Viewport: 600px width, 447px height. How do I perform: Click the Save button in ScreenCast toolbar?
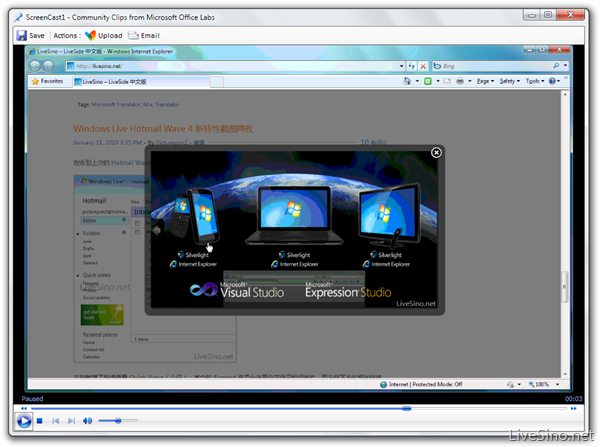(x=31, y=36)
